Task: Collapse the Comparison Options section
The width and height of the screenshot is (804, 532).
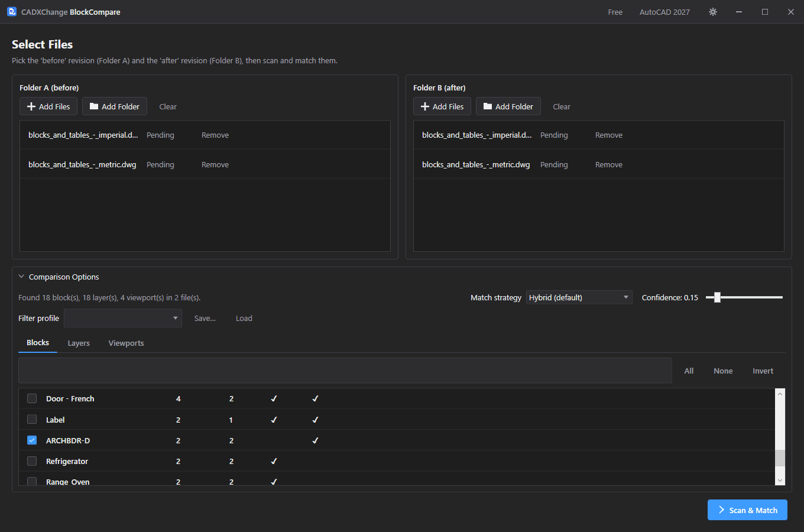Action: coord(21,277)
